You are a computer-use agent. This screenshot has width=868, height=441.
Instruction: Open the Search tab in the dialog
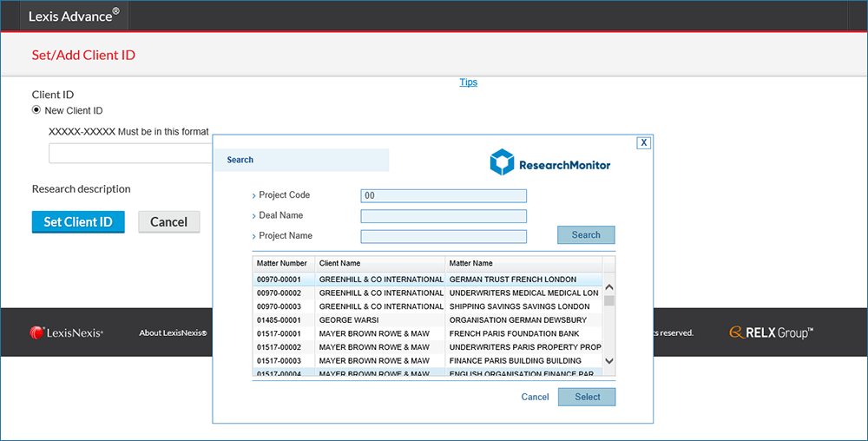point(302,160)
